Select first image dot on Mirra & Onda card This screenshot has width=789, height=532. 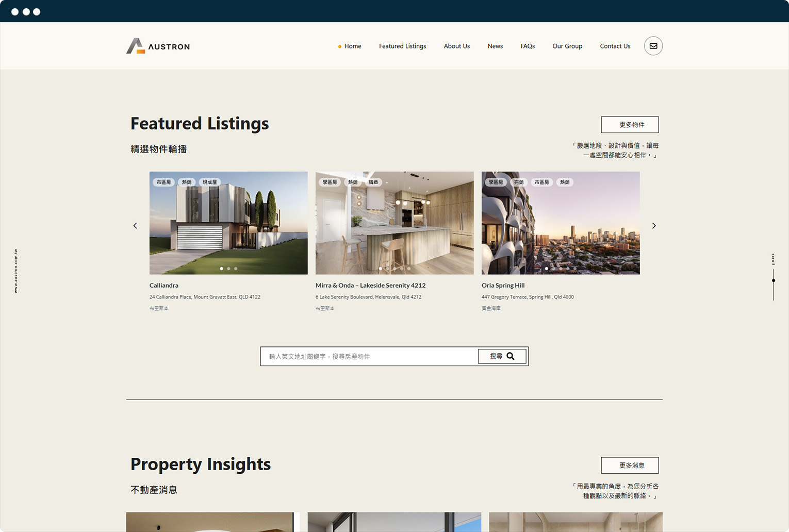pyautogui.click(x=381, y=269)
